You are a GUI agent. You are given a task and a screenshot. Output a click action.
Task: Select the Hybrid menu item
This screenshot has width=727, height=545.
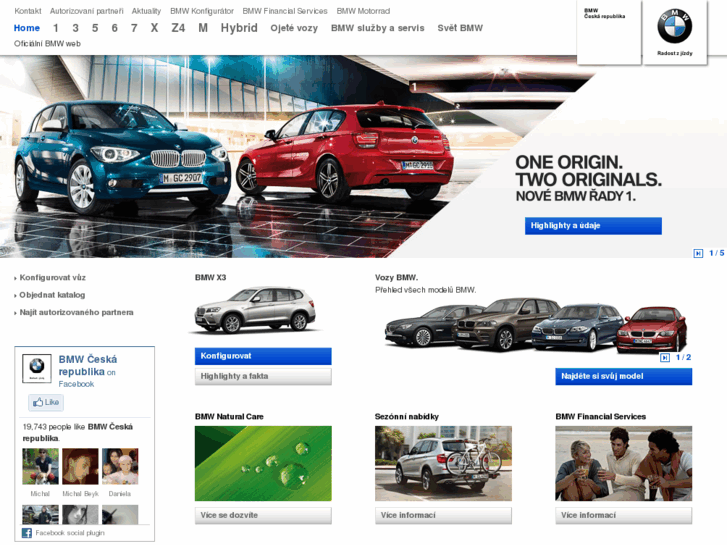tap(239, 28)
